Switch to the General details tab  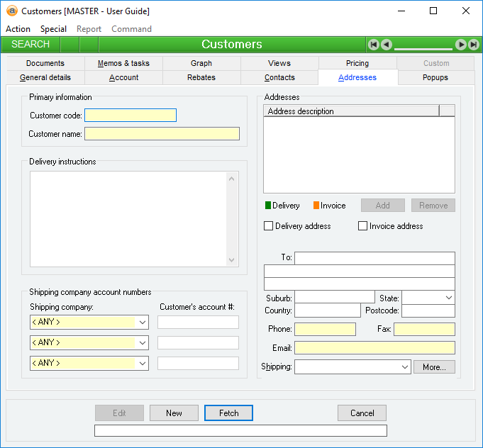(x=45, y=77)
